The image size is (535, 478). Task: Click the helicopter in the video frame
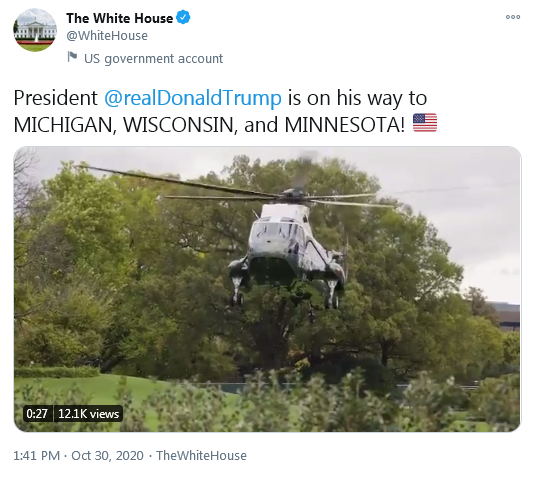point(288,251)
